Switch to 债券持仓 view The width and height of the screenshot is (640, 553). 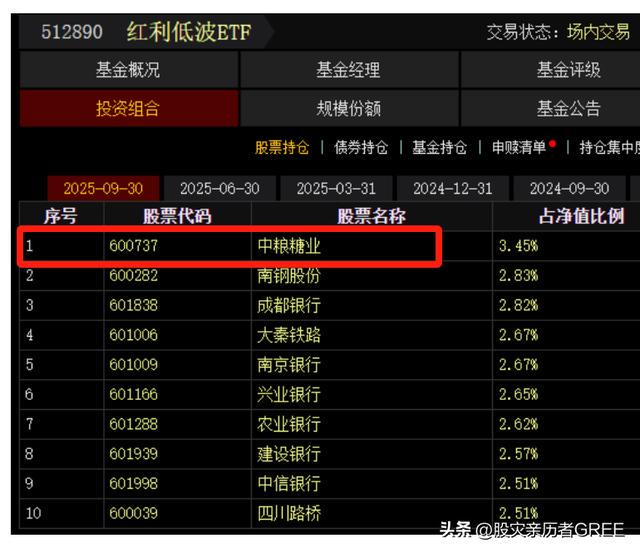point(360,147)
